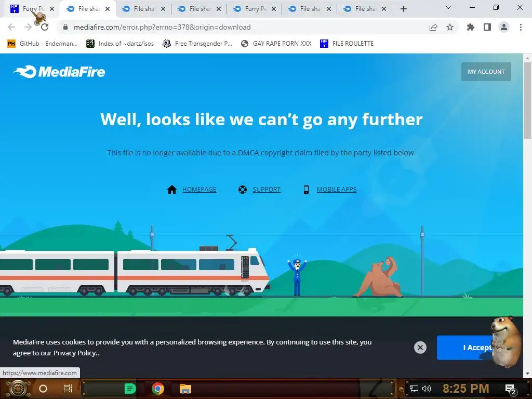Expand the tab search chevron

click(448, 7)
